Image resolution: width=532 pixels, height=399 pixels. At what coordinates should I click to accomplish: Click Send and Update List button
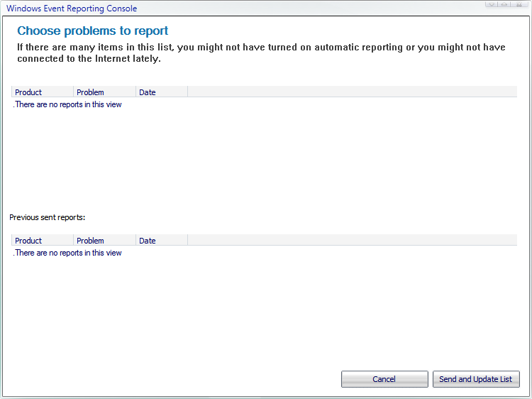tap(476, 379)
